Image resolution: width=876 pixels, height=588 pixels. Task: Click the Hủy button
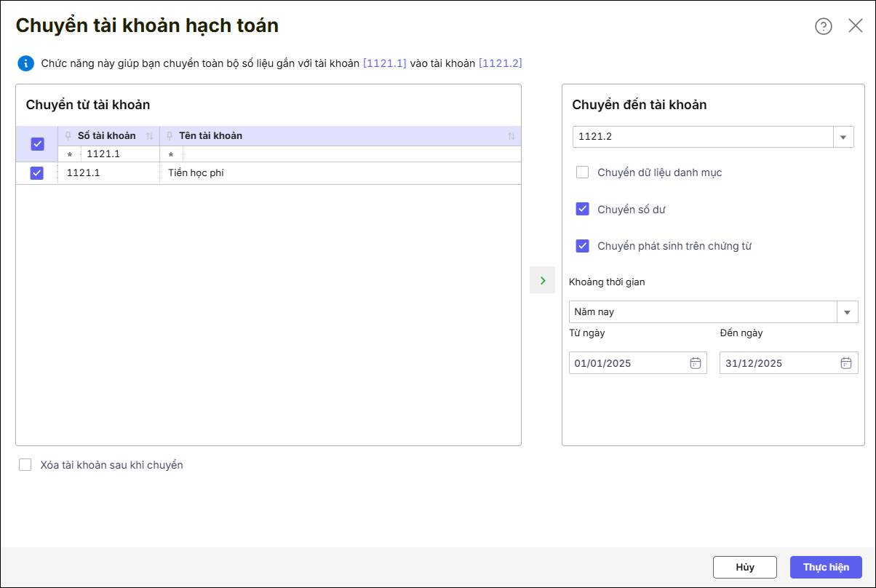tap(744, 568)
